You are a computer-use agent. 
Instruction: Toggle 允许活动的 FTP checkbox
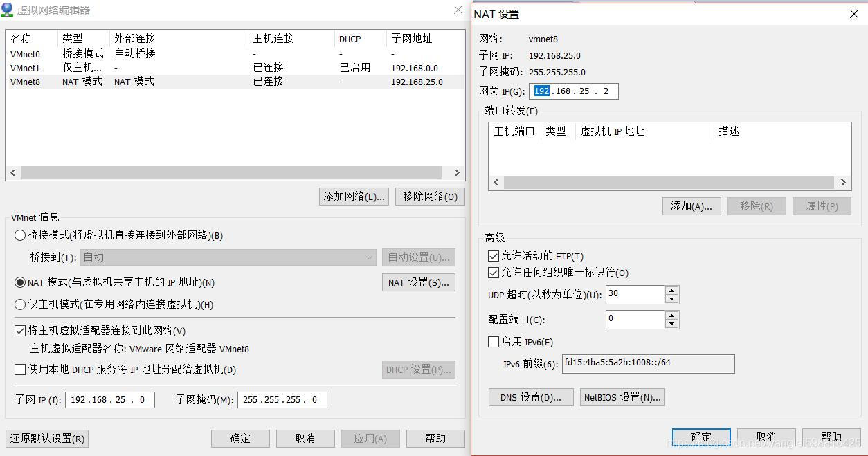[494, 256]
